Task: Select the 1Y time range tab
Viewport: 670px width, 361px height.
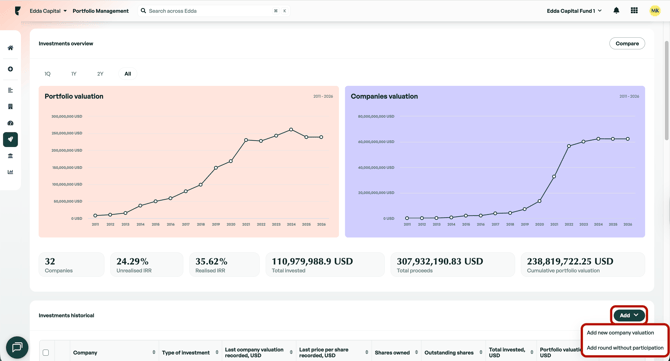Action: (73, 74)
